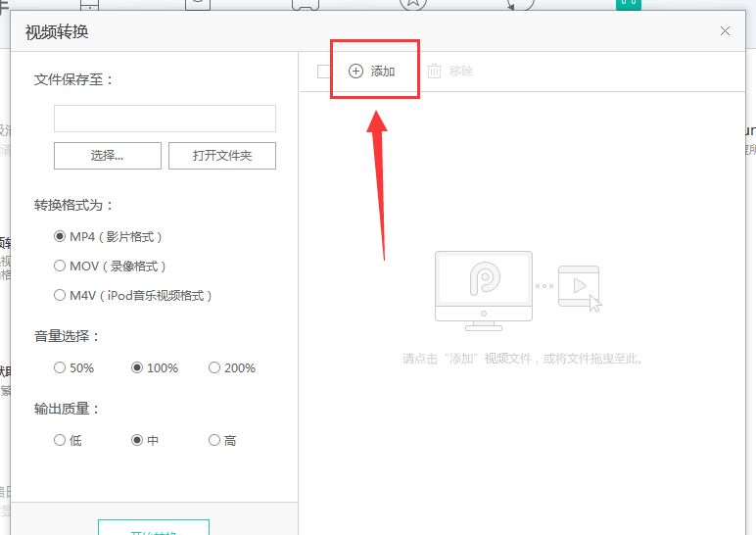Choose 低 output quality
Screen dimensions: 756x535
click(60, 440)
